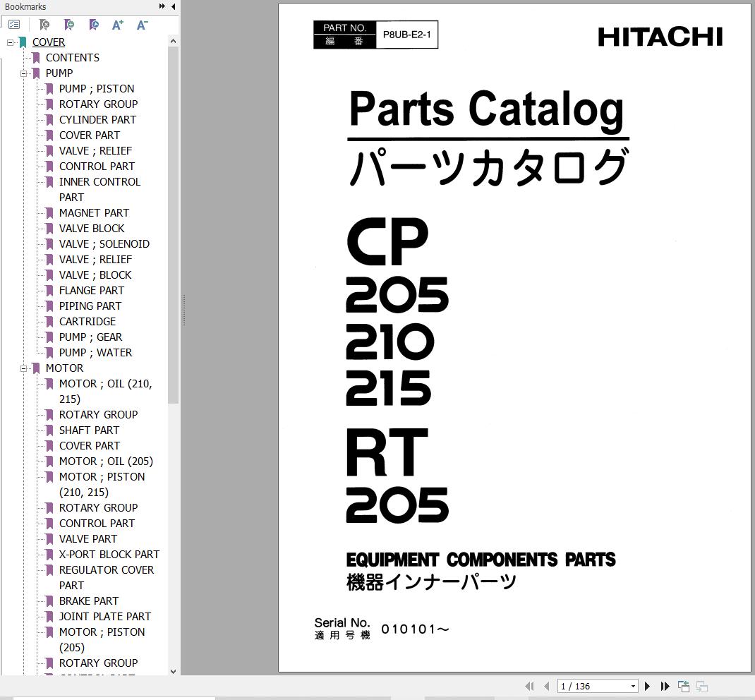Open the JOINT PLATE PART bookmark
This screenshot has height=700, width=755.
pos(105,616)
